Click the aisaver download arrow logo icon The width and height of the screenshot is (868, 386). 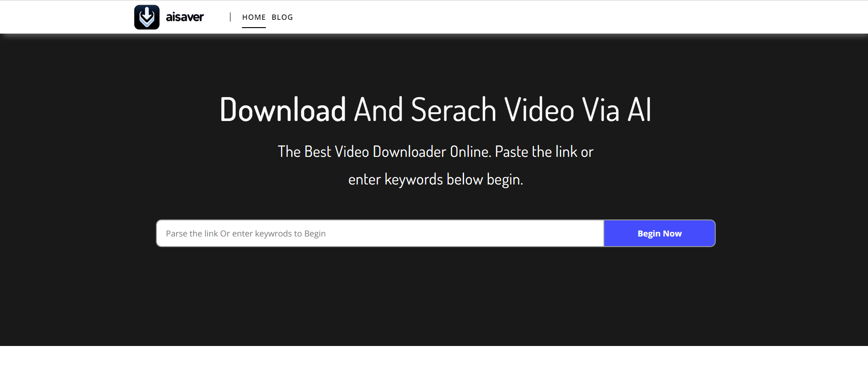point(147,17)
